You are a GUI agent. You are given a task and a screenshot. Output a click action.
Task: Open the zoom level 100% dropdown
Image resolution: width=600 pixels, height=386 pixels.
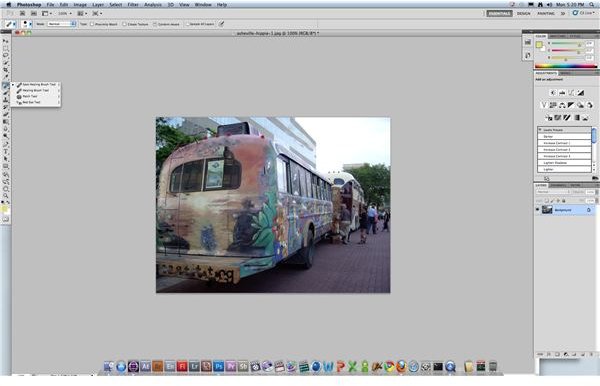click(x=65, y=13)
